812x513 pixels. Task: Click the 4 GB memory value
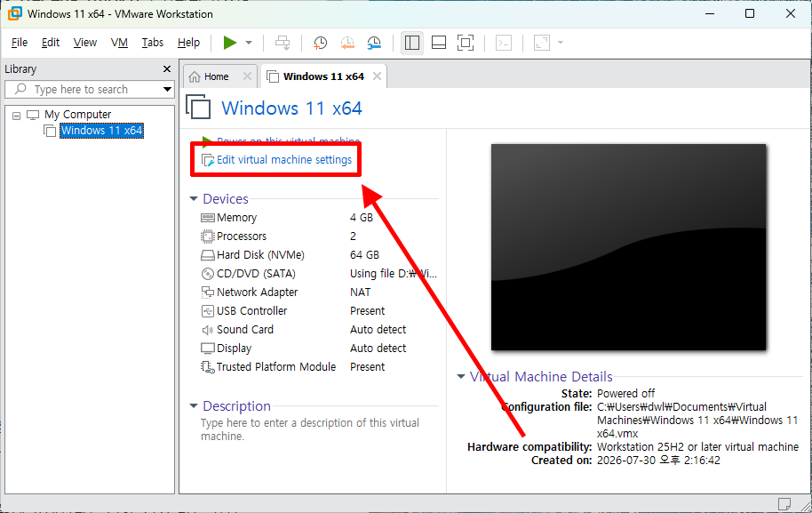point(362,218)
